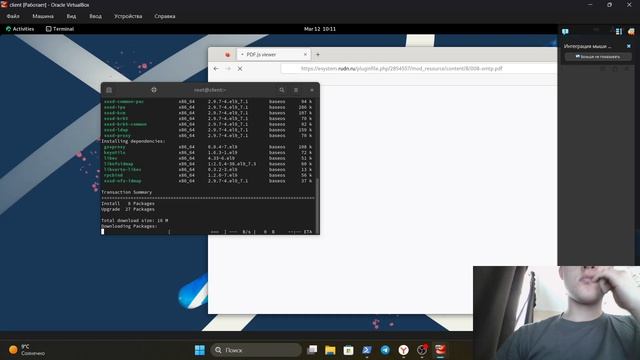This screenshot has width=640, height=360.
Task: Open GNOME Activities overview
Action: pos(20,29)
